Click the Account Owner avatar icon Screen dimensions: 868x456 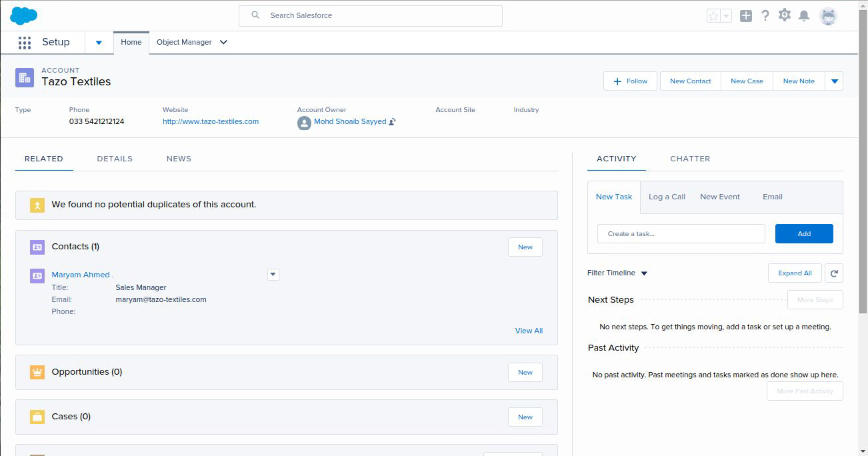pyautogui.click(x=304, y=123)
